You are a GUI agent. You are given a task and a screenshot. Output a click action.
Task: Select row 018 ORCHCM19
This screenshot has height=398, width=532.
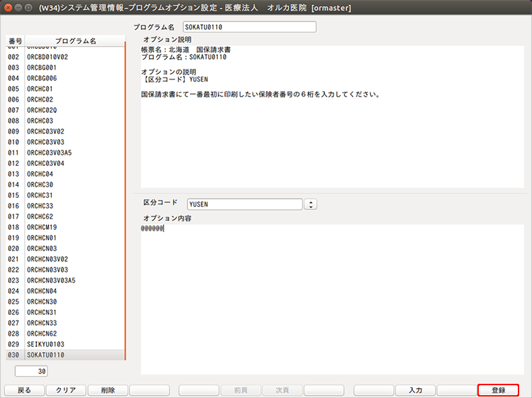[x=65, y=227]
